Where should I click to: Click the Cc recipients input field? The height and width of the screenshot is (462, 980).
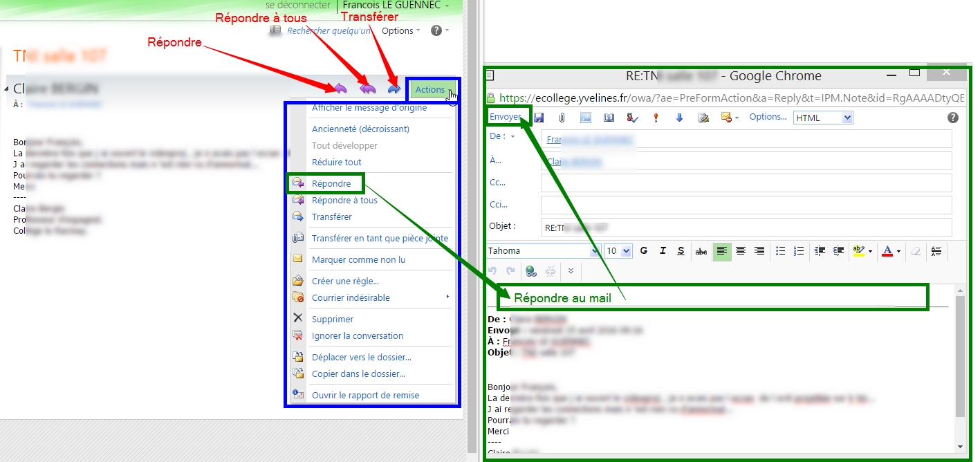(x=746, y=183)
